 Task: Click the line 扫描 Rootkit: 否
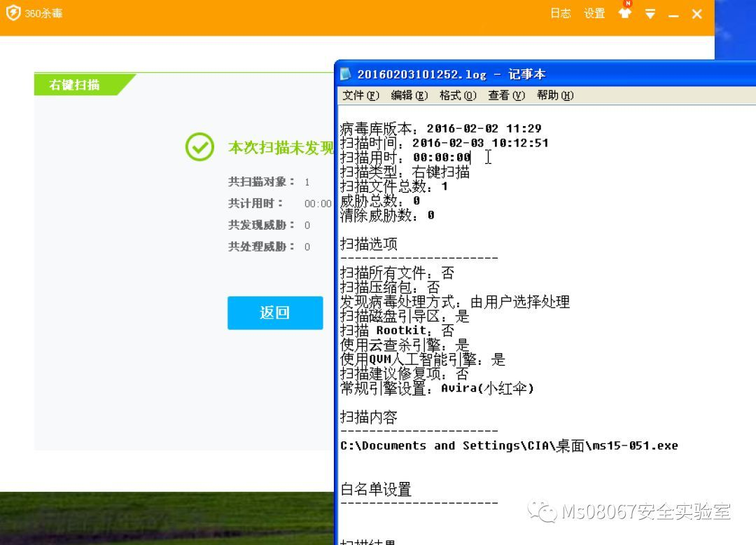click(398, 331)
